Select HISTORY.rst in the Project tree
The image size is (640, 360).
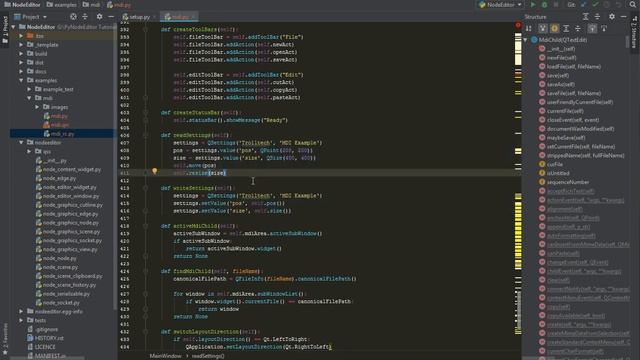pyautogui.click(x=49, y=338)
